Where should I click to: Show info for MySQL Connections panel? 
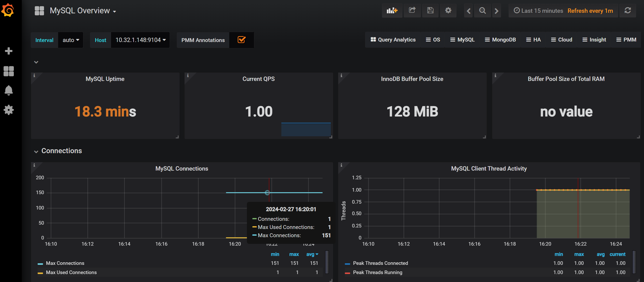[34, 165]
